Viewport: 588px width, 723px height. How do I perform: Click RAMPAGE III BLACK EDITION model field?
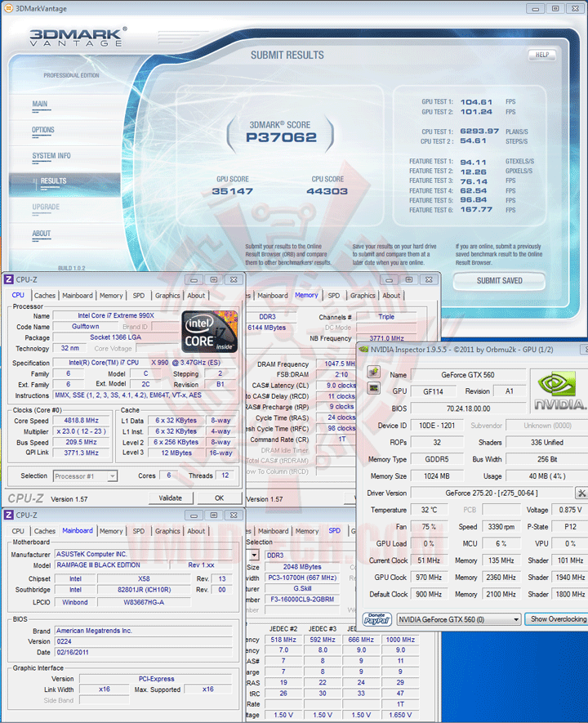tap(111, 565)
